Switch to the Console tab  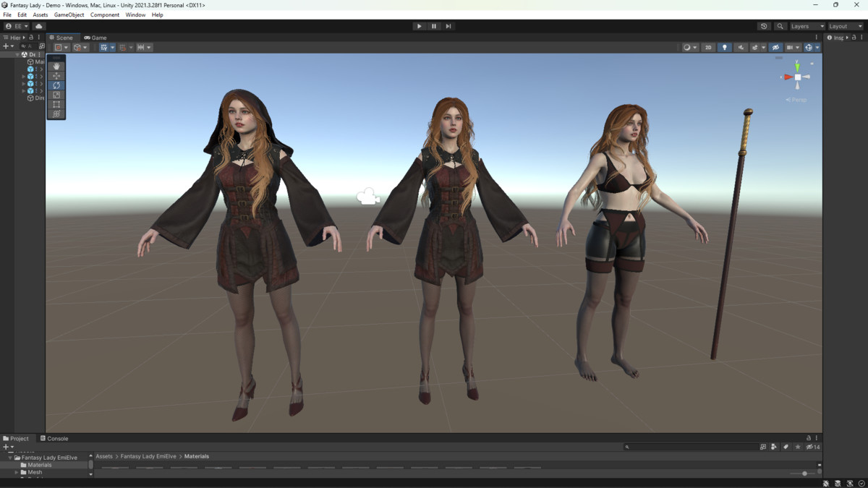pos(54,438)
